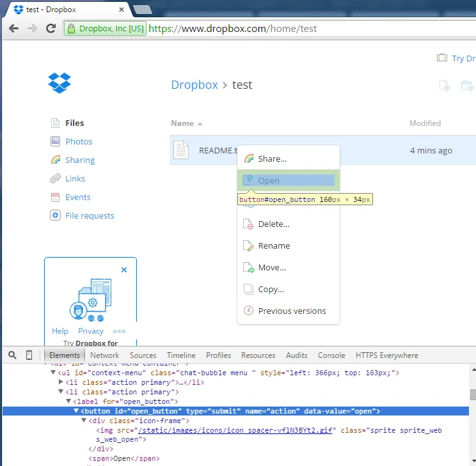Choose Delete... from context menu
Viewport: 476px width, 466px height.
pyautogui.click(x=289, y=224)
